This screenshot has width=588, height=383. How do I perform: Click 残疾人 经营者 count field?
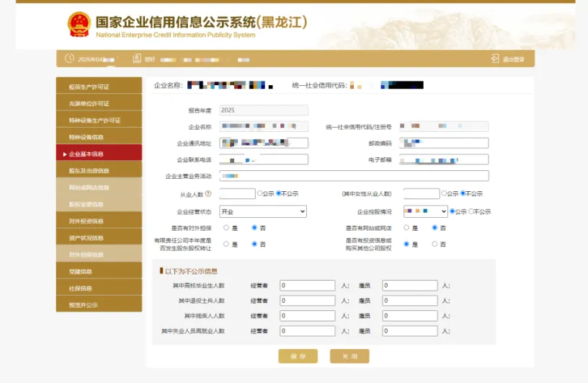coord(308,316)
